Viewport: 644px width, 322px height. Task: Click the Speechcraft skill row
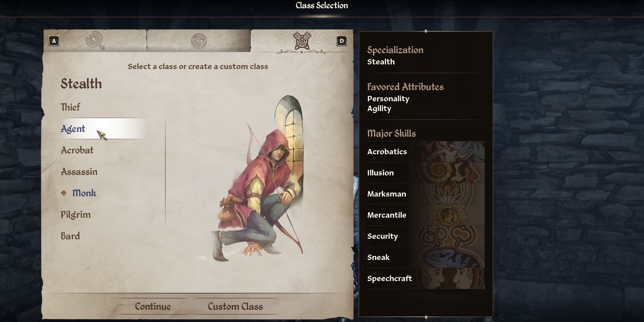click(426, 278)
